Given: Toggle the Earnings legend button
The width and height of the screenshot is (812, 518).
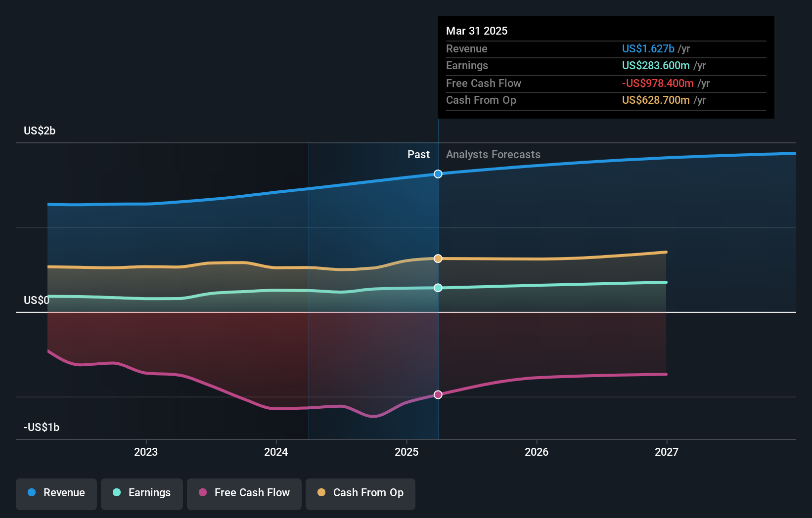Looking at the screenshot, I should 142,494.
